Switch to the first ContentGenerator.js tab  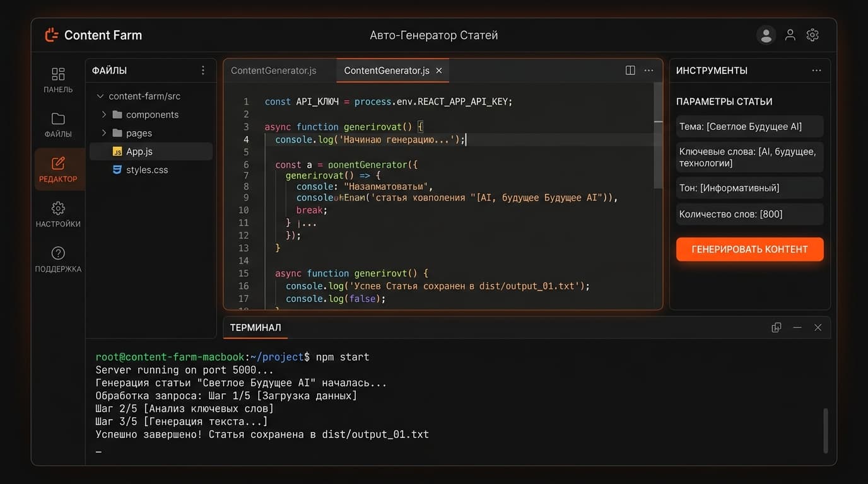pyautogui.click(x=274, y=71)
